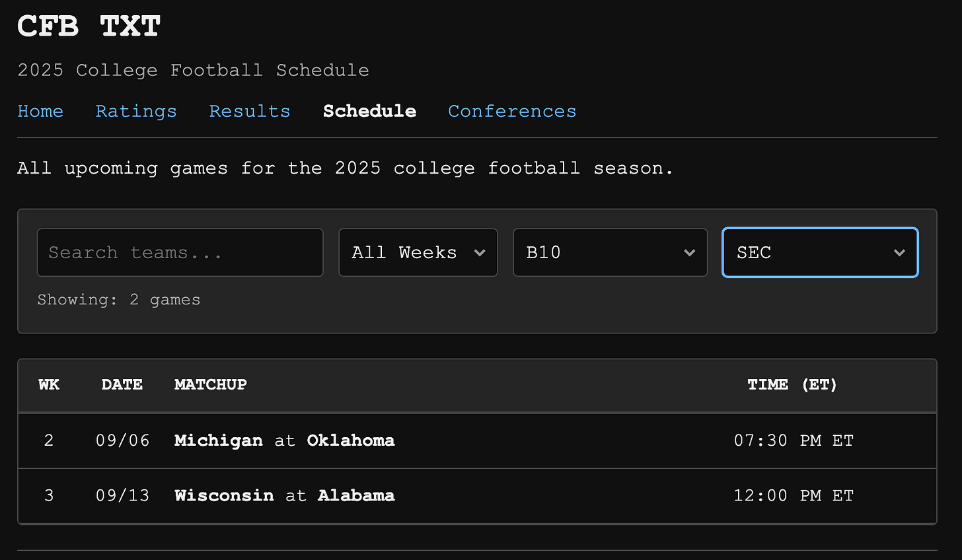This screenshot has width=962, height=560.
Task: Select the Alabama team name
Action: coord(356,495)
